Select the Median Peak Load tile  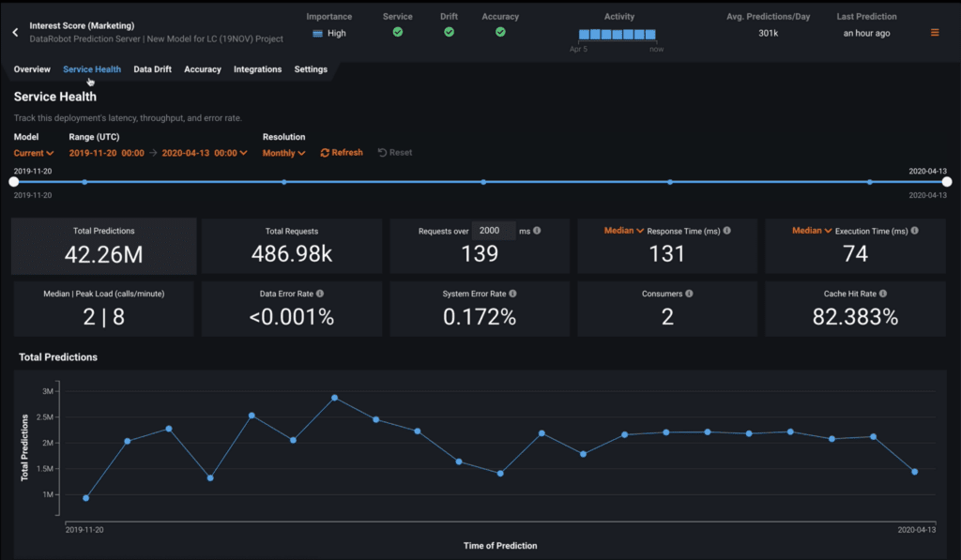tap(103, 309)
